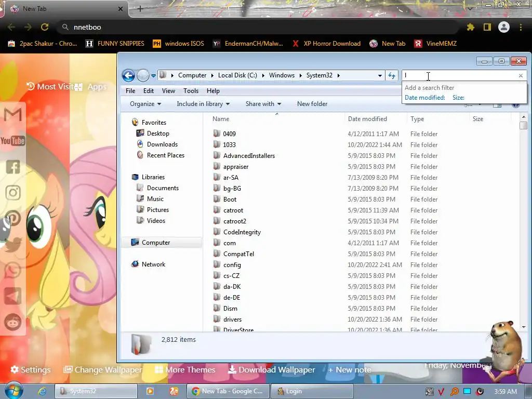Viewport: 532px width, 399px height.
Task: Expand the Organize dropdown
Action: pyautogui.click(x=145, y=104)
